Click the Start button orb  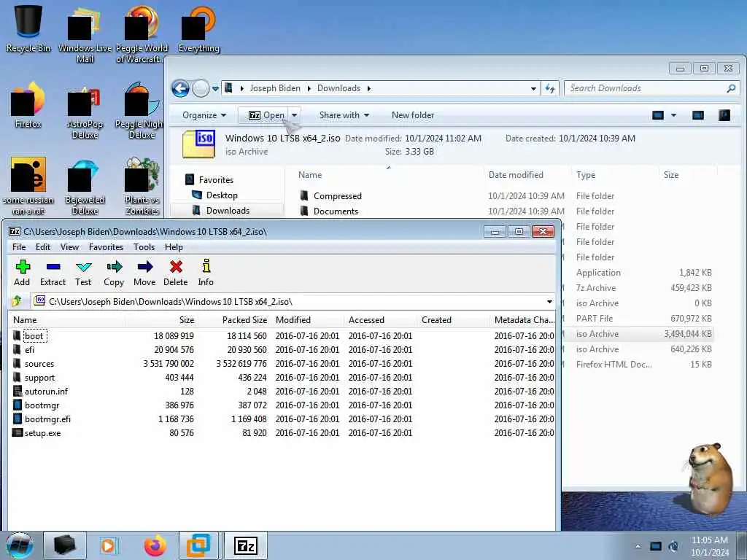tap(20, 545)
